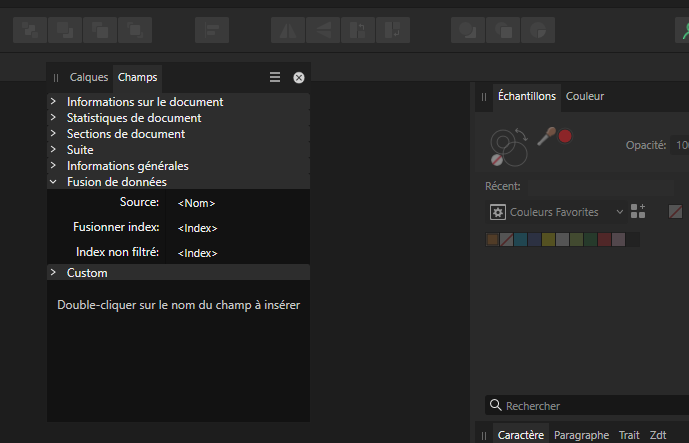Pick the teal favorite color swatch
689x443 pixels.
click(521, 240)
